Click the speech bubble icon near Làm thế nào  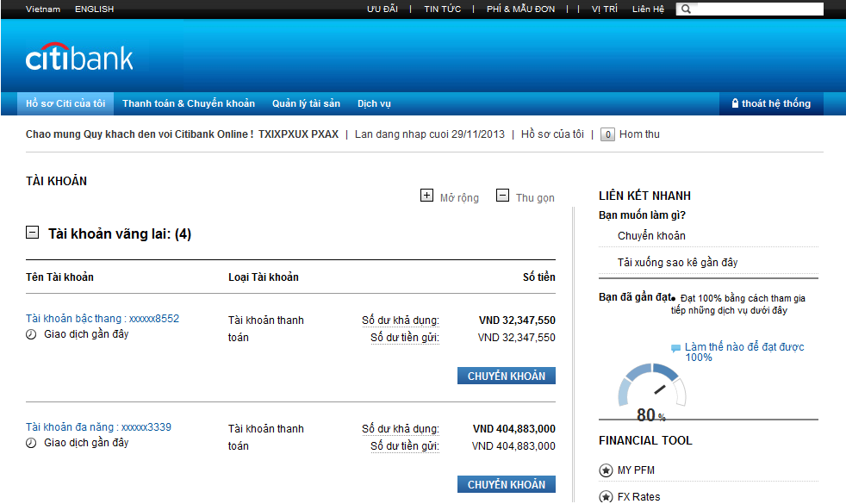pyautogui.click(x=675, y=348)
